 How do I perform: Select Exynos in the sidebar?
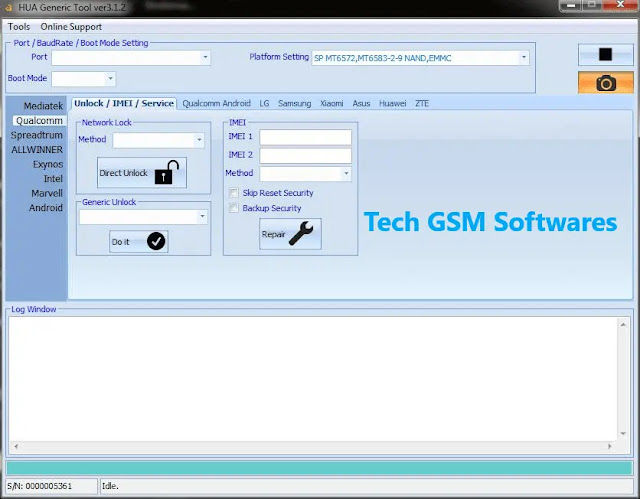(48, 164)
